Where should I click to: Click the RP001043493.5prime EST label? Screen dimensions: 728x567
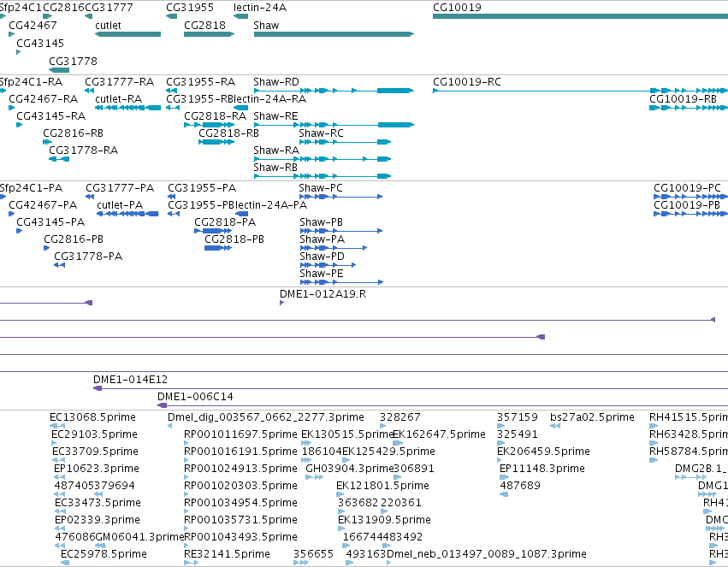[240, 537]
